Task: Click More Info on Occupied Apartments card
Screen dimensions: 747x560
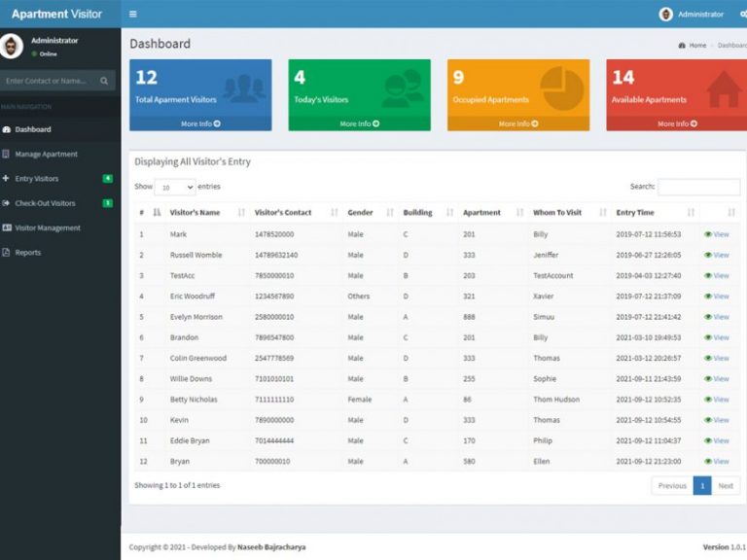Action: coord(518,123)
